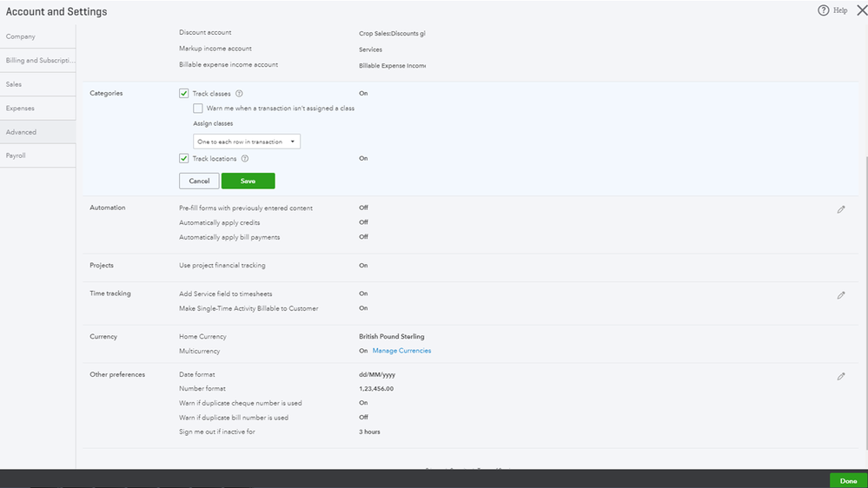Screen dimensions: 868x488
Task: Open the Assign classes dropdown
Action: point(247,142)
